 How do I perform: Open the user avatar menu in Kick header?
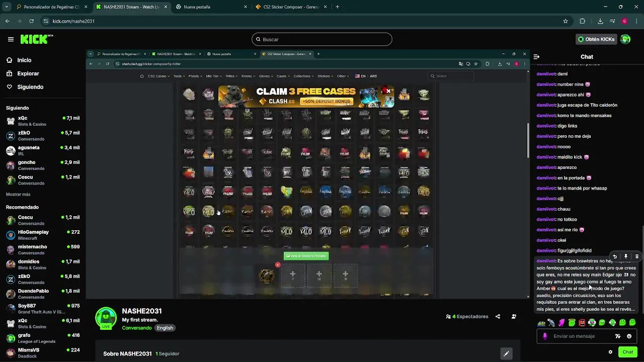click(x=625, y=39)
